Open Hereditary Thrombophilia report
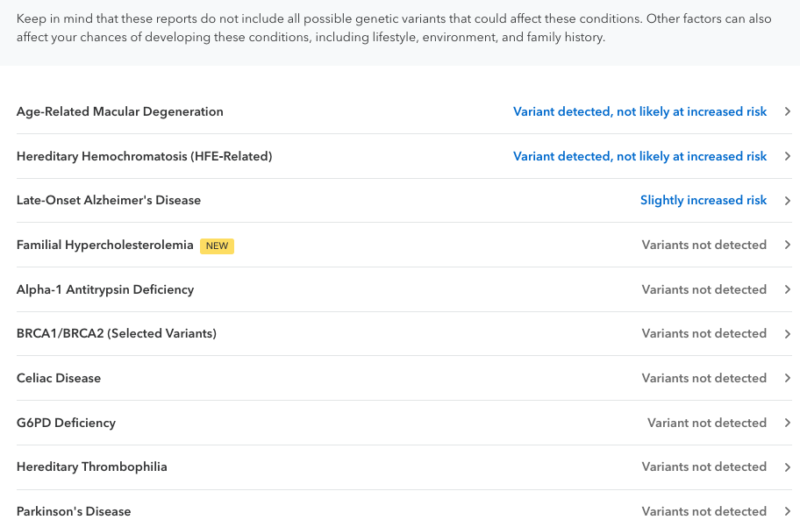This screenshot has height=527, width=800. pos(92,467)
